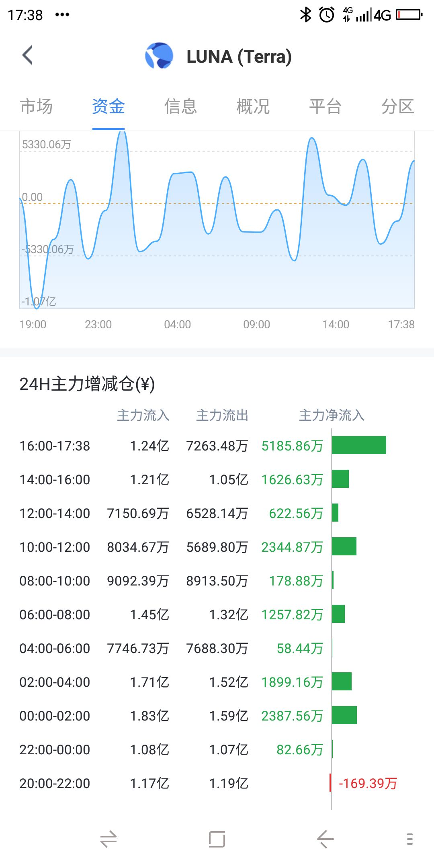Tap the 09:00 time axis label
The width and height of the screenshot is (434, 868).
(x=257, y=324)
